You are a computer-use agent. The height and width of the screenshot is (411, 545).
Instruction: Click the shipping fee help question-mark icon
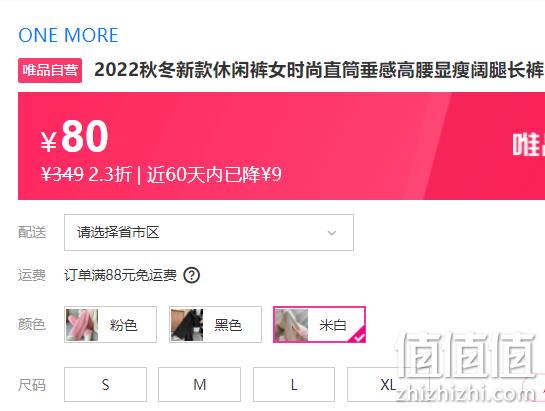click(x=192, y=275)
